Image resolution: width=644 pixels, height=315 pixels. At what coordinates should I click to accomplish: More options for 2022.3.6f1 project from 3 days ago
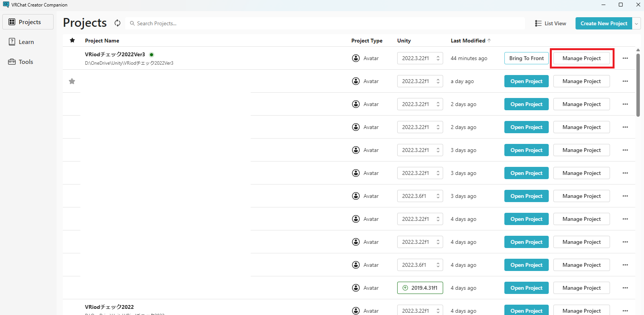pos(625,196)
